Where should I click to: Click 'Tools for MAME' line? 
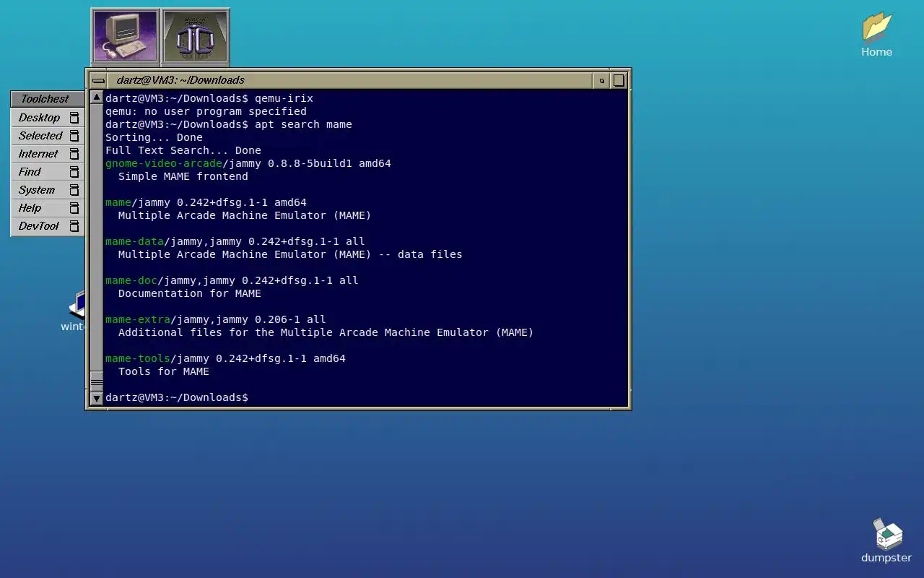[164, 371]
